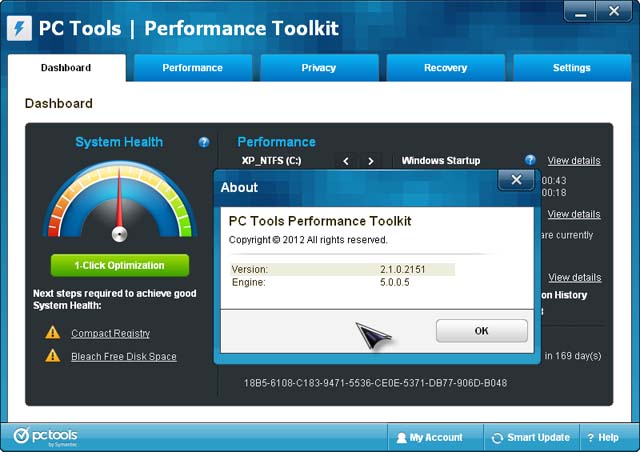
Task: Click the Copyright 2012 text
Action: [308, 240]
